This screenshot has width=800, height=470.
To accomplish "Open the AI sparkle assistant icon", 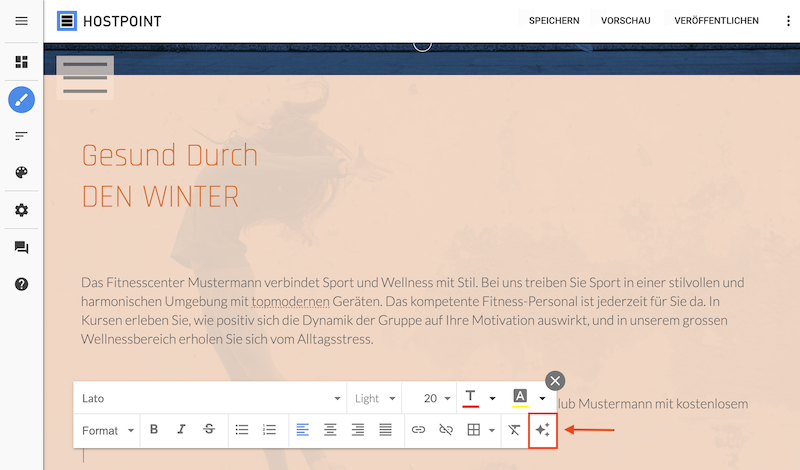I will click(x=543, y=430).
